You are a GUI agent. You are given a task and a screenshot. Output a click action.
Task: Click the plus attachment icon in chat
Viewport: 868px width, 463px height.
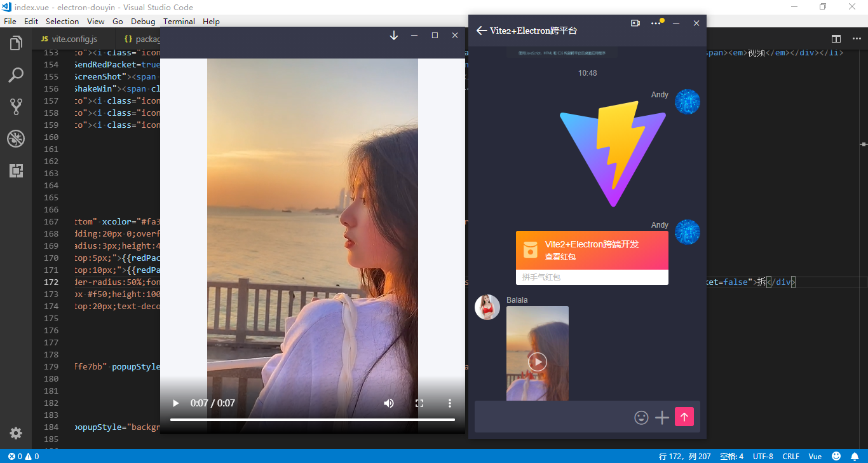tap(661, 418)
